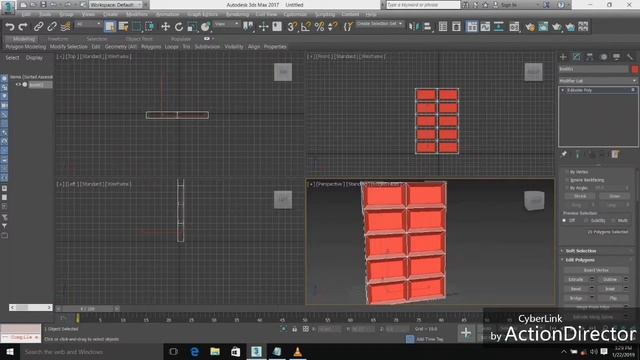This screenshot has height=360, width=640.
Task: Open the selection filter All dropdown
Action: (89, 24)
